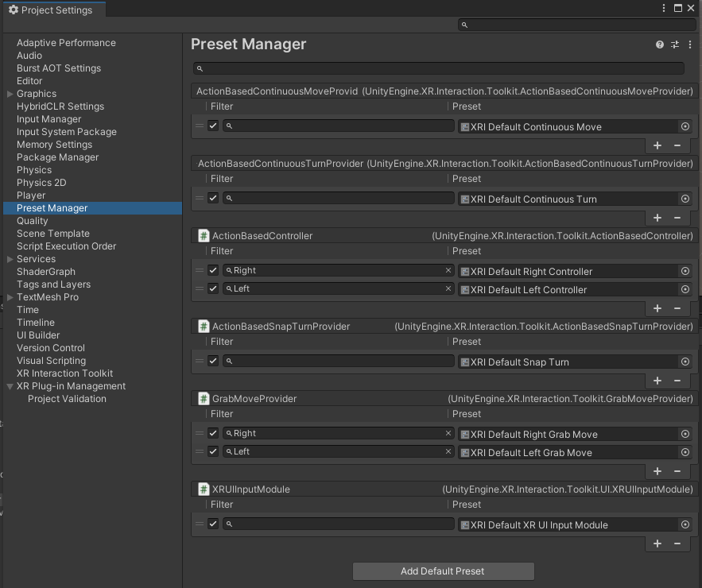The height and width of the screenshot is (588, 702).
Task: Collapse the XR Plug-in Management category
Action: (x=10, y=386)
